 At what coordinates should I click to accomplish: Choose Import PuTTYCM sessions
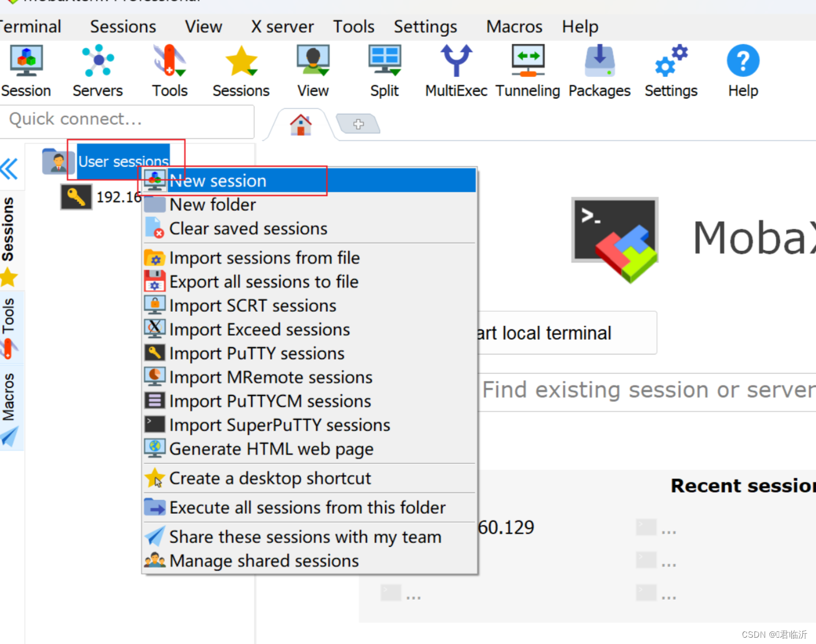[x=310, y=401]
